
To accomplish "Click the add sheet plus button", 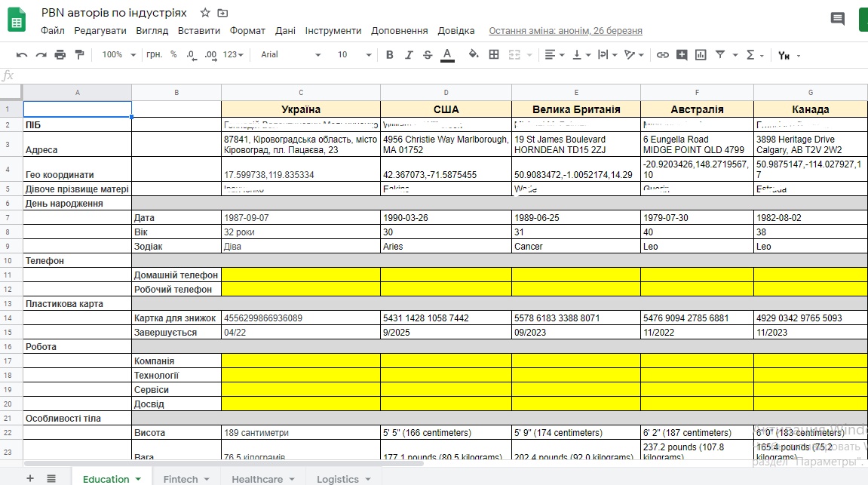I will pos(30,478).
